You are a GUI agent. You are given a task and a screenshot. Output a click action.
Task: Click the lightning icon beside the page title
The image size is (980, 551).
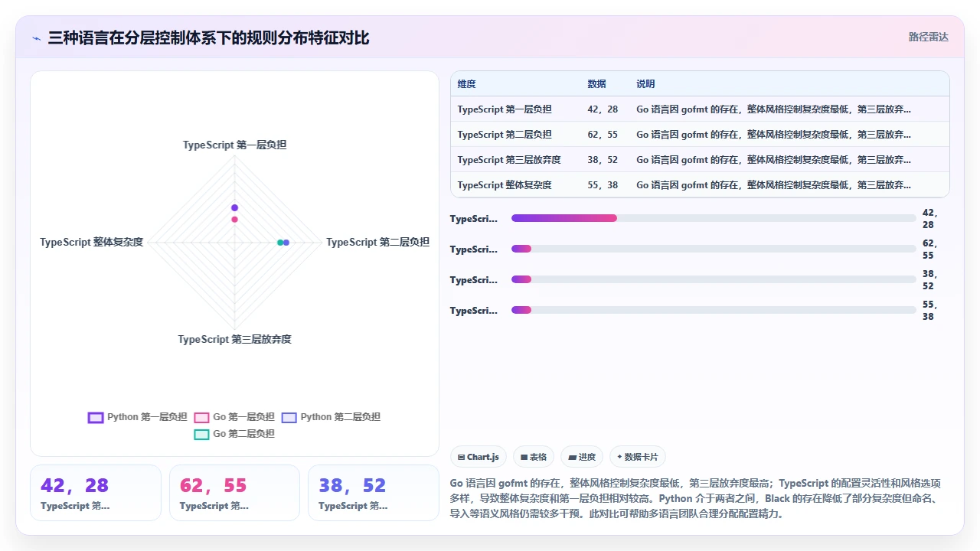click(x=36, y=37)
